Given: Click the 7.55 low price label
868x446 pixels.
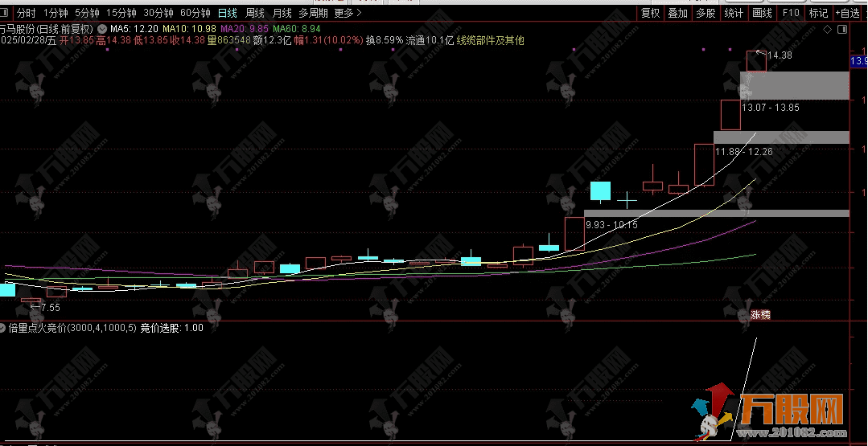Looking at the screenshot, I should coord(51,307).
